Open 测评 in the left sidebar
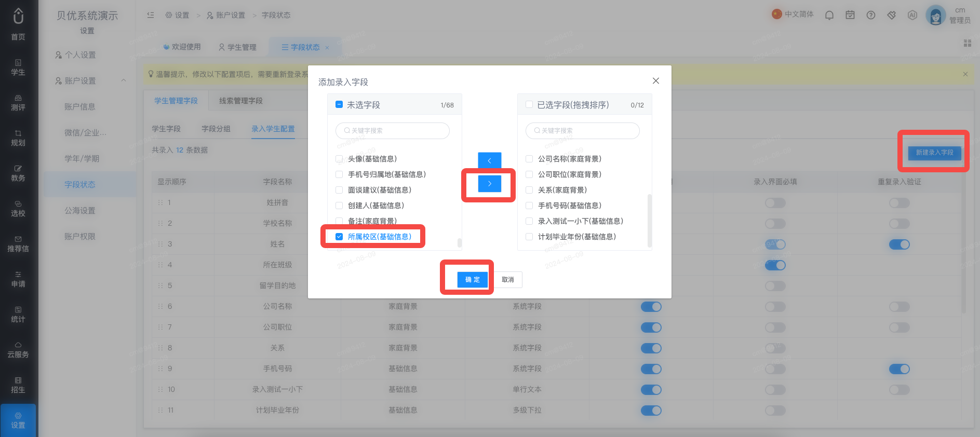 pyautogui.click(x=18, y=103)
